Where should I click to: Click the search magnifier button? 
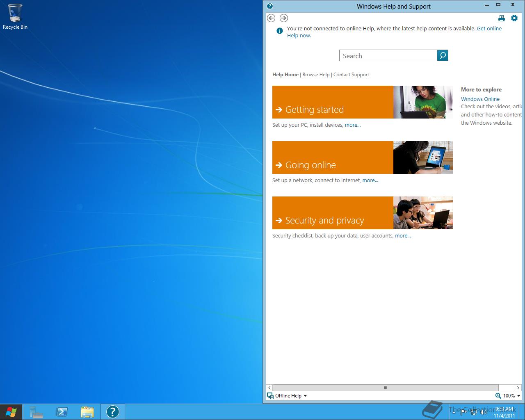(x=443, y=55)
